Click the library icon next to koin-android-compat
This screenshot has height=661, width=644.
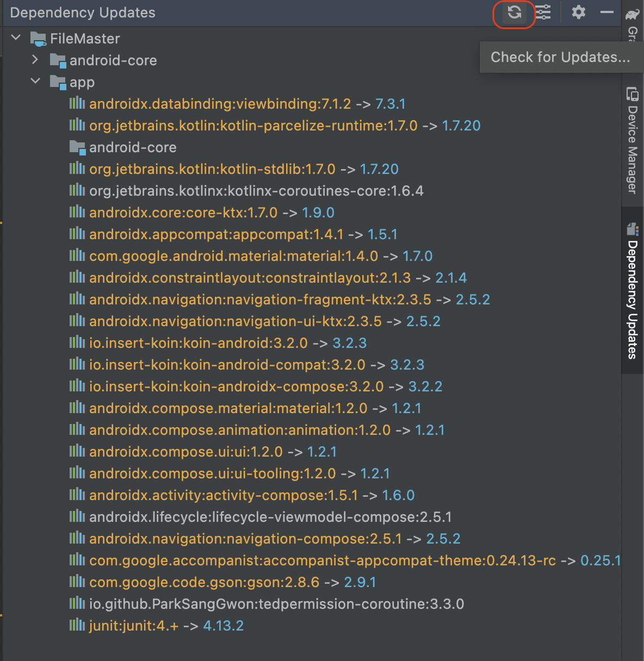click(77, 364)
